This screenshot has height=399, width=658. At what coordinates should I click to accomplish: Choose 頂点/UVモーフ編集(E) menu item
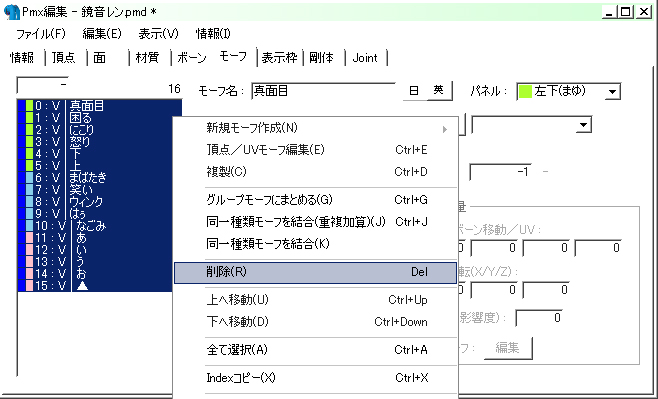315,150
